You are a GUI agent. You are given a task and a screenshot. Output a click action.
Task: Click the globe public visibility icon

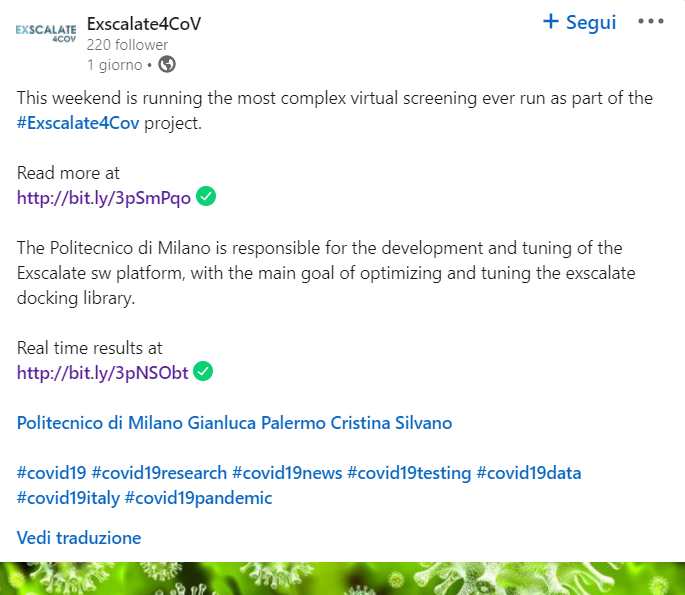point(167,65)
